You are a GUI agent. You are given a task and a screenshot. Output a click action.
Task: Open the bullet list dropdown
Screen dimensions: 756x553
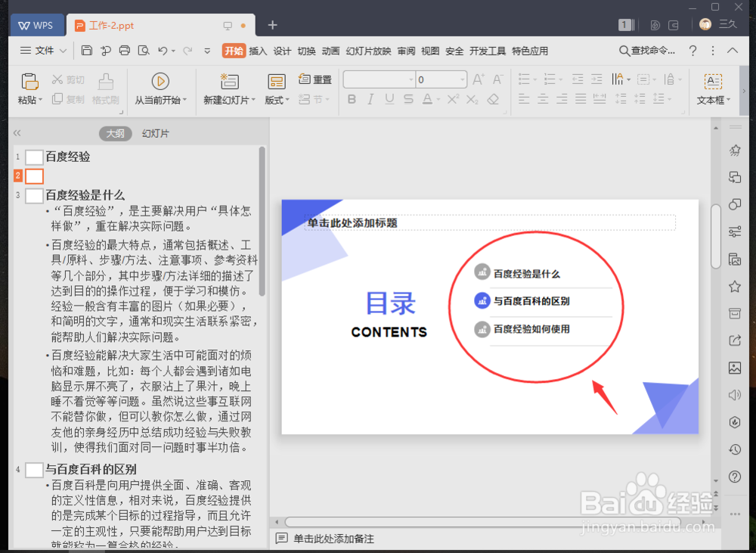pos(535,79)
